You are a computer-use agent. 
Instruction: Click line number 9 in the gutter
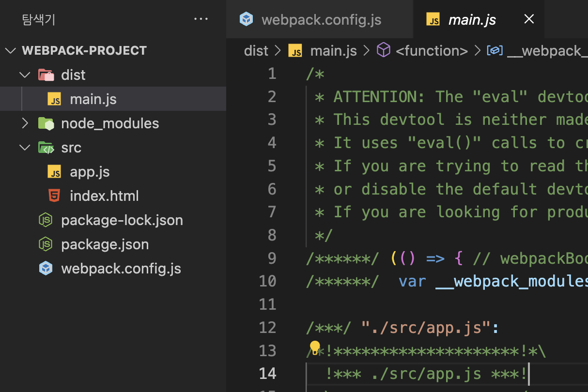coord(272,258)
